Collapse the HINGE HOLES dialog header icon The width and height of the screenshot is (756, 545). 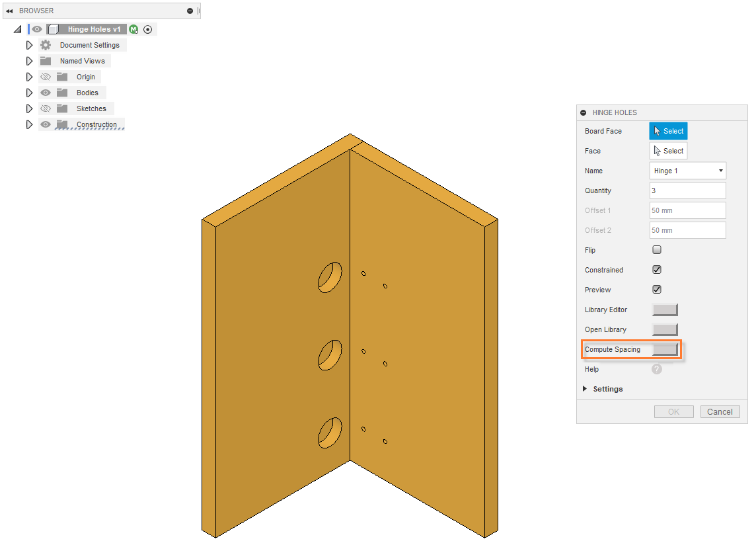click(584, 113)
